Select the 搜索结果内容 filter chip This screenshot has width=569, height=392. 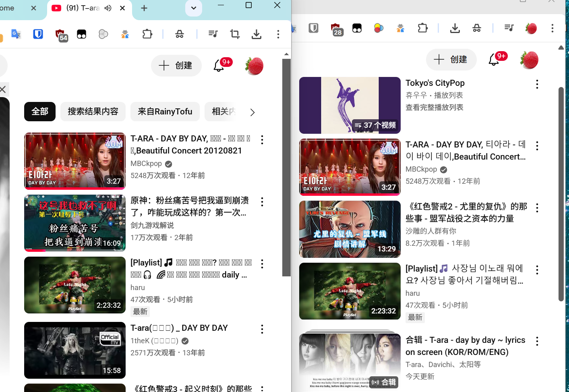click(x=93, y=112)
